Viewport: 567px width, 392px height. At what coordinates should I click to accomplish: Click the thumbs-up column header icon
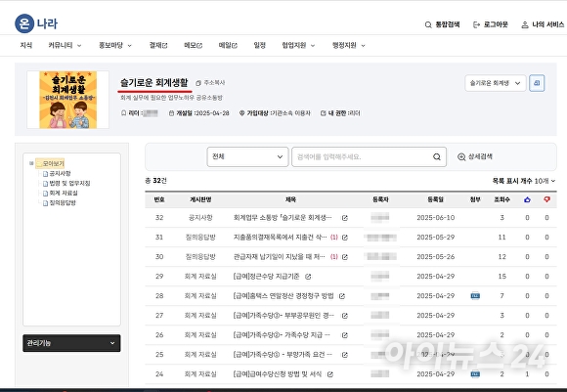(x=527, y=199)
